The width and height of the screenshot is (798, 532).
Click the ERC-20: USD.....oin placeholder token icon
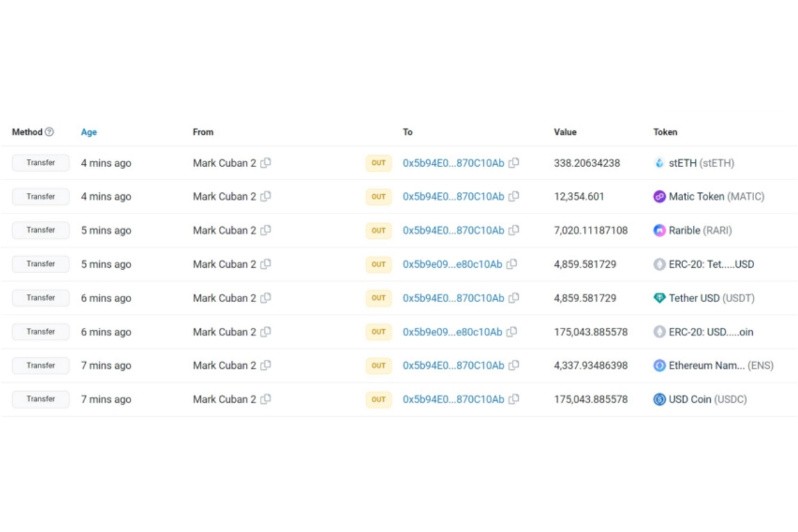click(659, 332)
